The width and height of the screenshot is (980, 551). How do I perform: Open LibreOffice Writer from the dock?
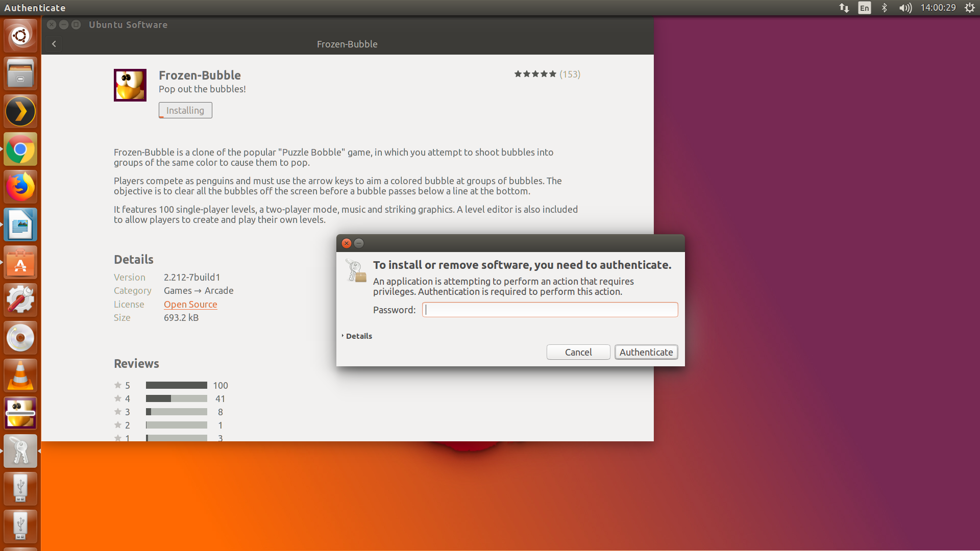point(20,224)
